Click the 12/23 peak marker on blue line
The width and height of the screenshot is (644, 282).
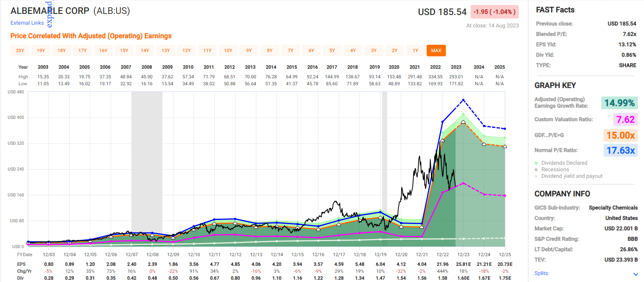[x=463, y=100]
